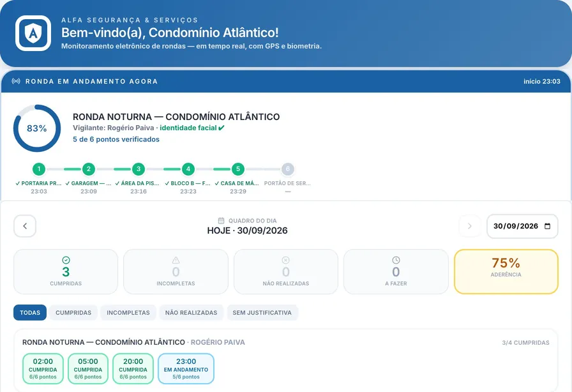Select the Incompletas filter tab
This screenshot has height=392, width=572.
point(128,312)
